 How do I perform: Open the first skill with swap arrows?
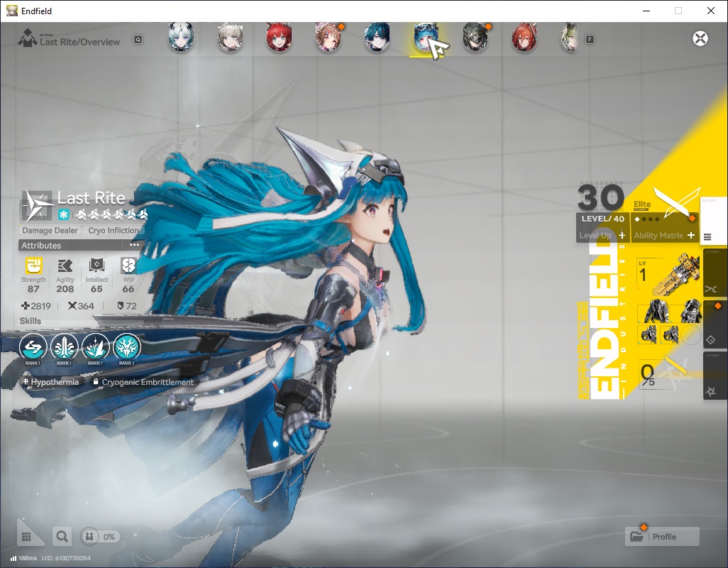point(33,347)
